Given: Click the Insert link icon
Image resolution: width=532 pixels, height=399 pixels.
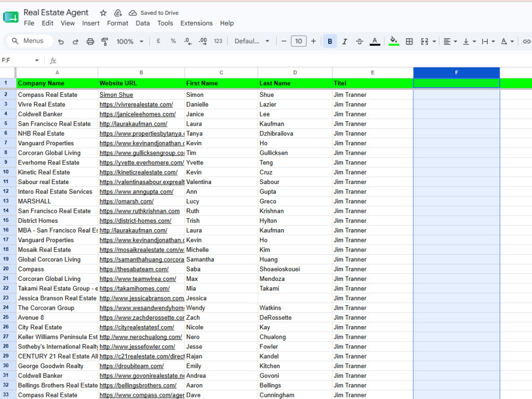Looking at the screenshot, I should pyautogui.click(x=526, y=41).
